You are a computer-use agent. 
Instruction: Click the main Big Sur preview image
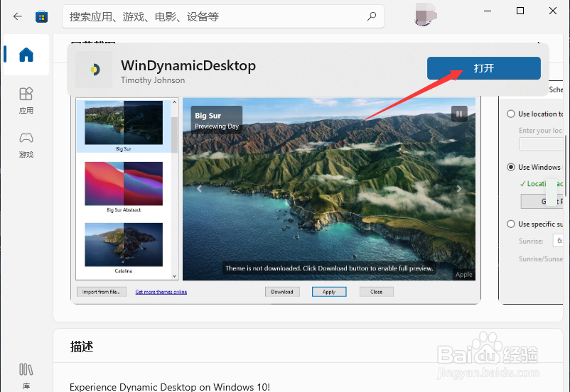click(x=329, y=189)
